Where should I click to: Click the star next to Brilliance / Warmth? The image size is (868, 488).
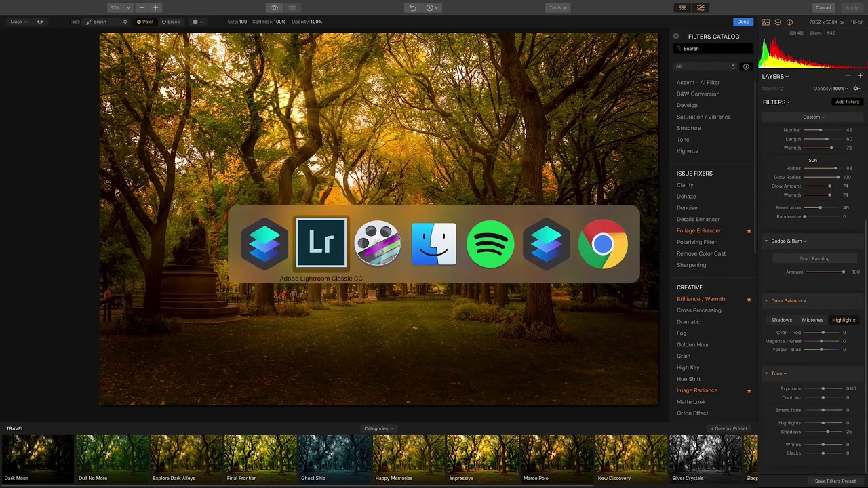pyautogui.click(x=749, y=299)
